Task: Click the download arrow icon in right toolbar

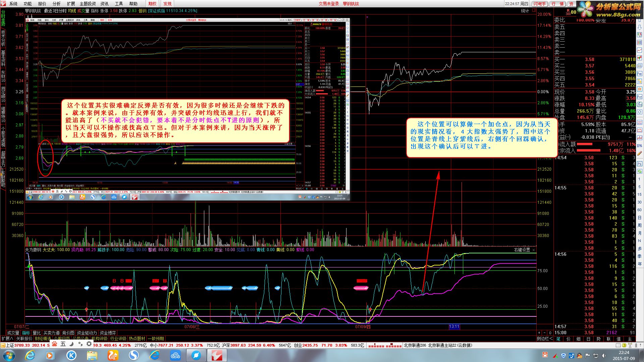Action: coord(640,27)
